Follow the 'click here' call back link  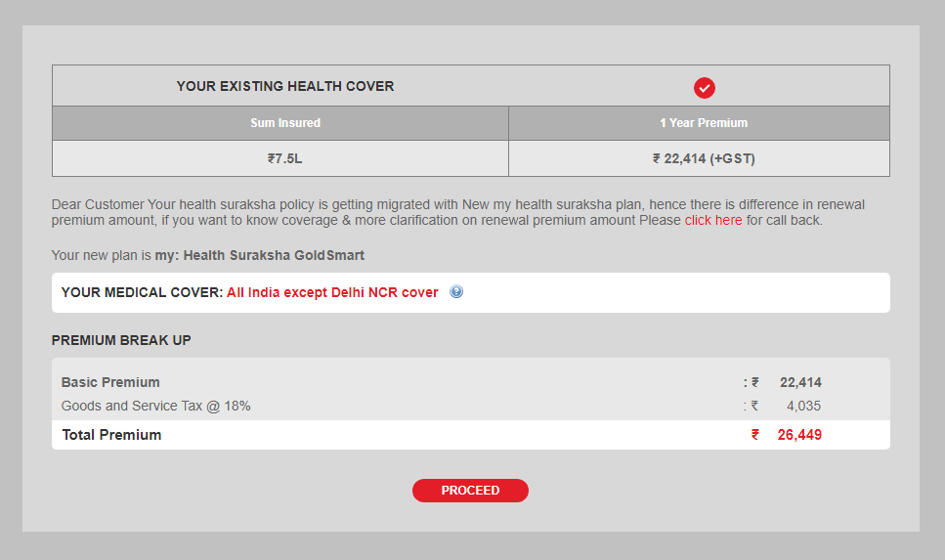[x=713, y=221]
